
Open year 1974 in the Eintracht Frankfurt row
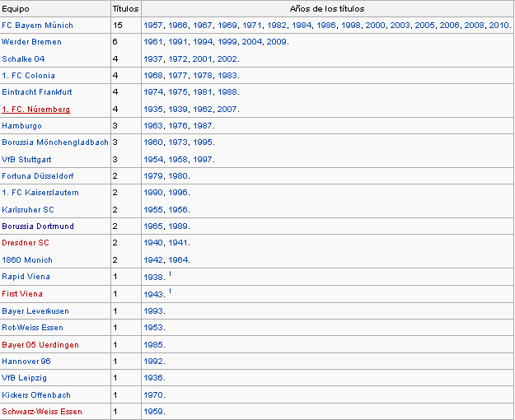coord(153,91)
